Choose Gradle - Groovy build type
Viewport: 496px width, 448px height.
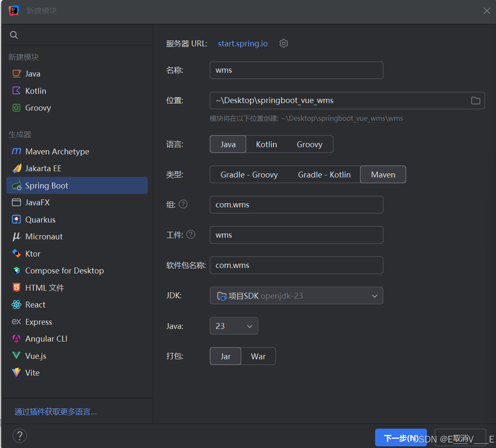(249, 175)
